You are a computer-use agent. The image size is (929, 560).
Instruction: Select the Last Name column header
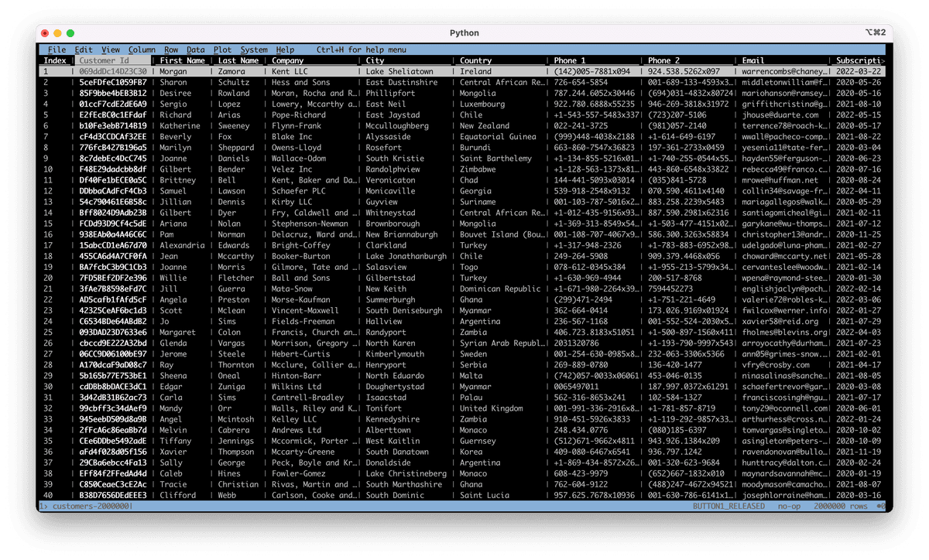click(x=238, y=60)
